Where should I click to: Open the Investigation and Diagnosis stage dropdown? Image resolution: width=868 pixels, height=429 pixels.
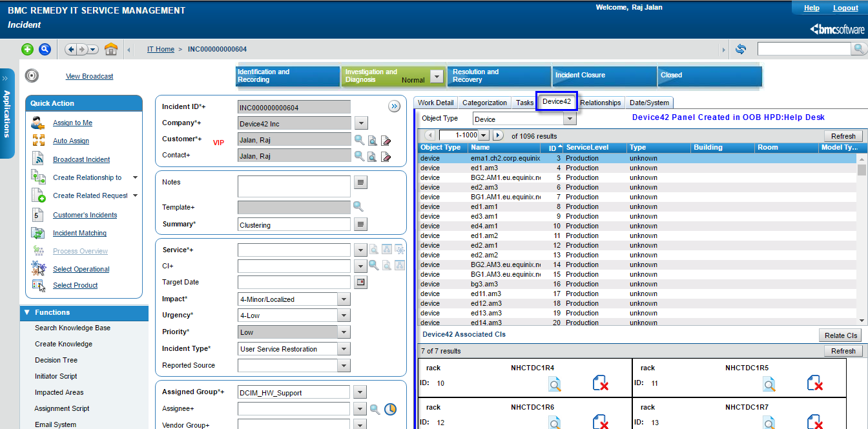click(x=437, y=76)
